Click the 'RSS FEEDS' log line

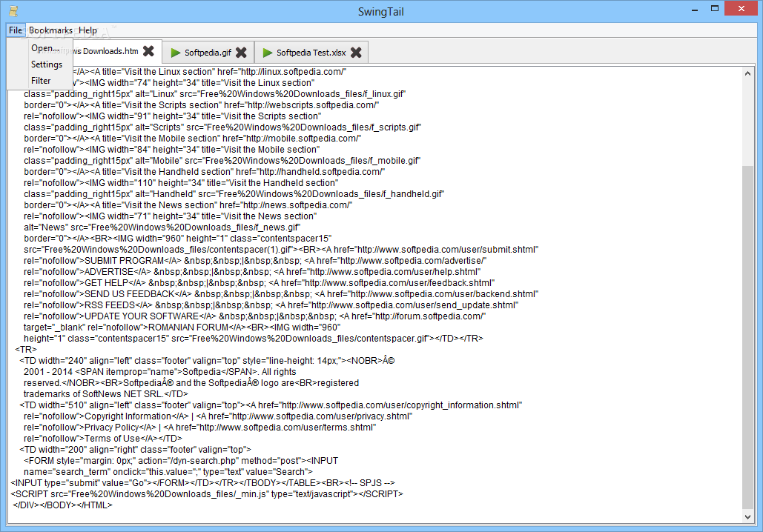271,305
